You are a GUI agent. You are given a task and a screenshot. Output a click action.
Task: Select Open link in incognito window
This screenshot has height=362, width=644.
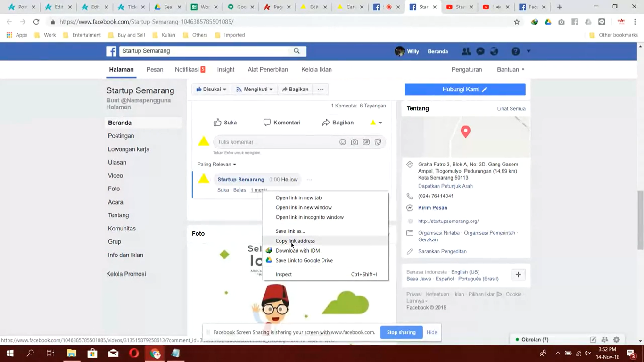coord(325,217)
